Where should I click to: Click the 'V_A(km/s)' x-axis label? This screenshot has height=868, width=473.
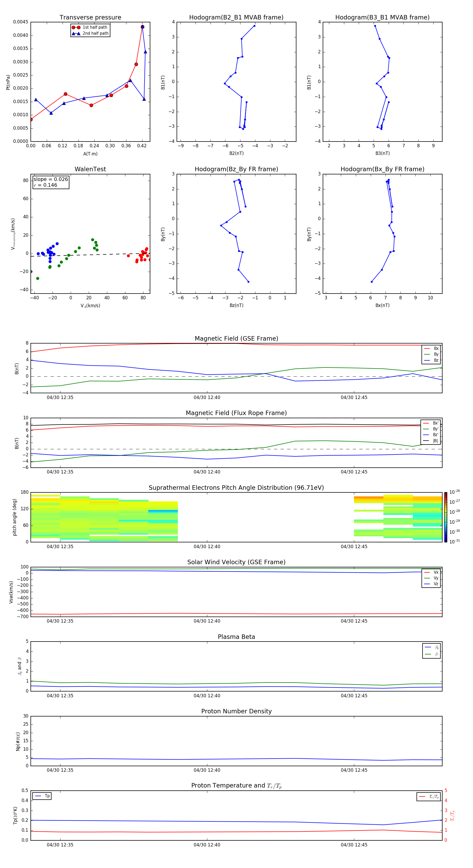point(90,306)
